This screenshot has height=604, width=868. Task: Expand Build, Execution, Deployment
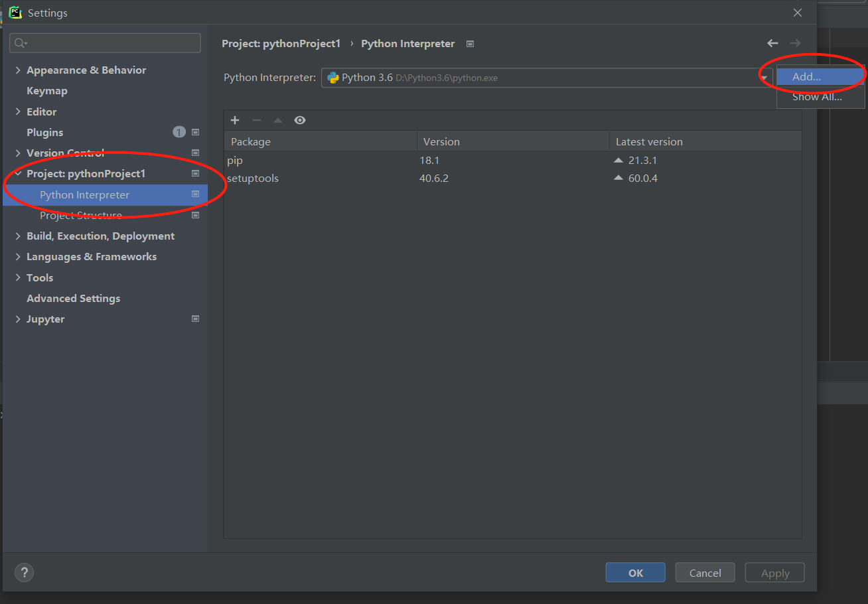(x=18, y=236)
